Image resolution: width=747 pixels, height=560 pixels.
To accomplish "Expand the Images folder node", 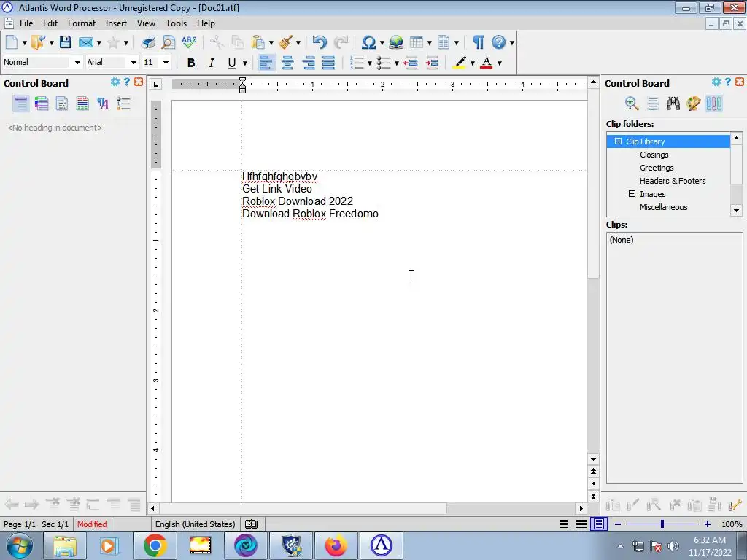I will click(x=632, y=194).
